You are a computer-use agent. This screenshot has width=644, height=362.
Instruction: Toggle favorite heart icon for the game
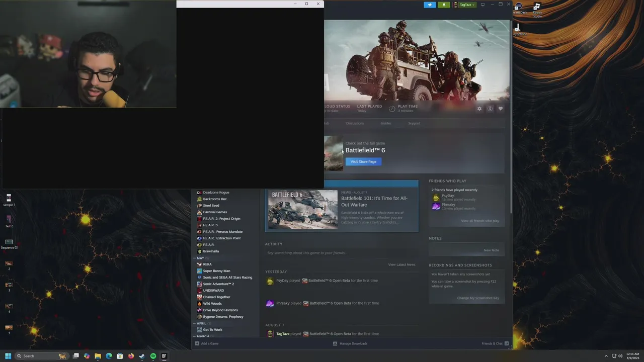pos(500,109)
